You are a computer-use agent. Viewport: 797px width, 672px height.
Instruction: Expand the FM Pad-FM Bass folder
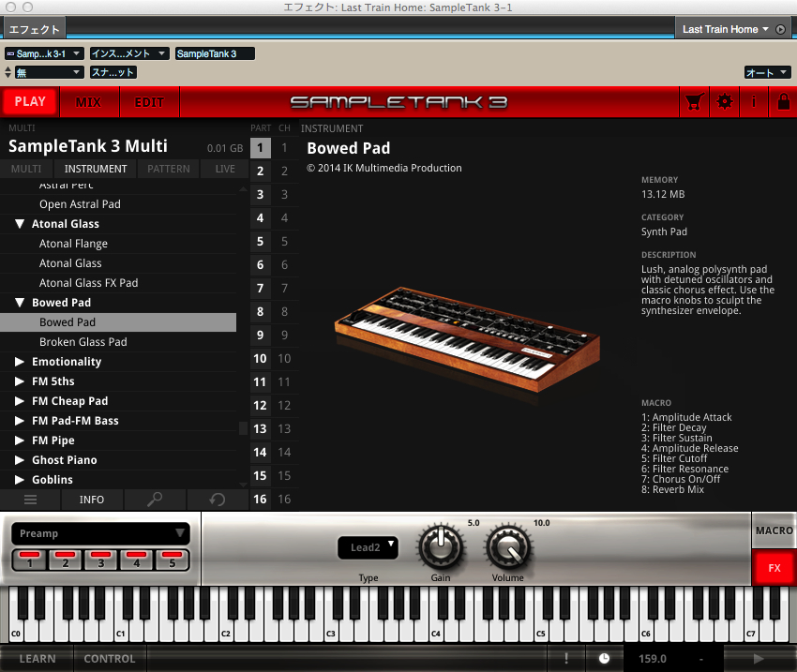pyautogui.click(x=20, y=421)
